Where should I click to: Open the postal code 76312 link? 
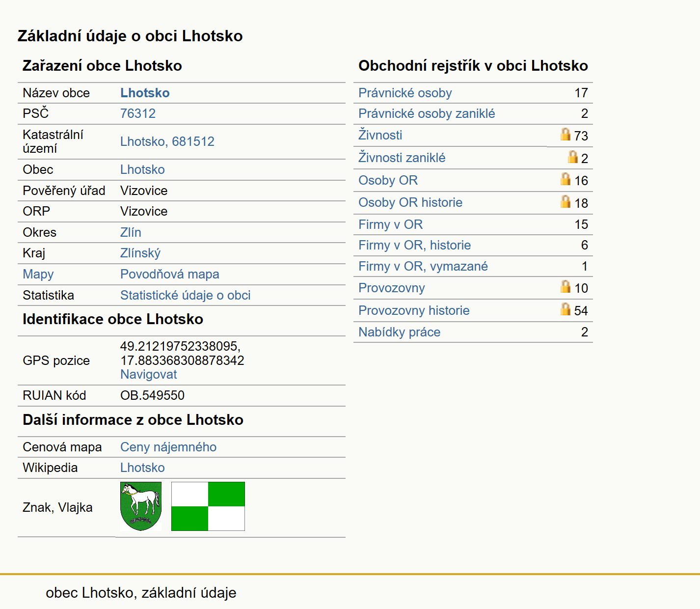[138, 113]
